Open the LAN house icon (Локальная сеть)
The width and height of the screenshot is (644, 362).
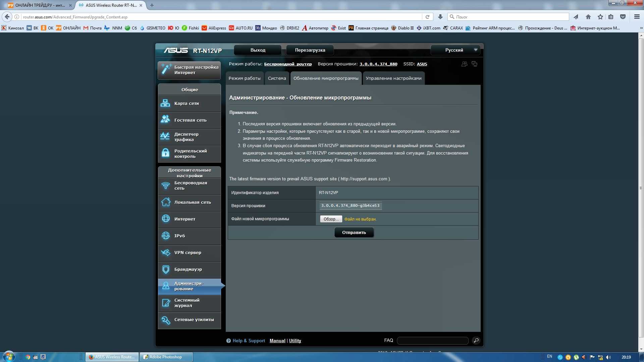point(166,202)
